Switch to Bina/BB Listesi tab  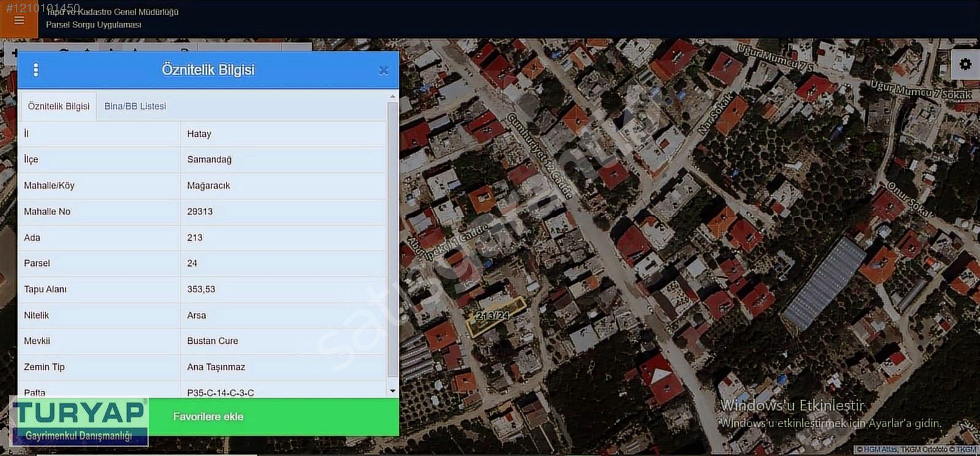(x=135, y=106)
